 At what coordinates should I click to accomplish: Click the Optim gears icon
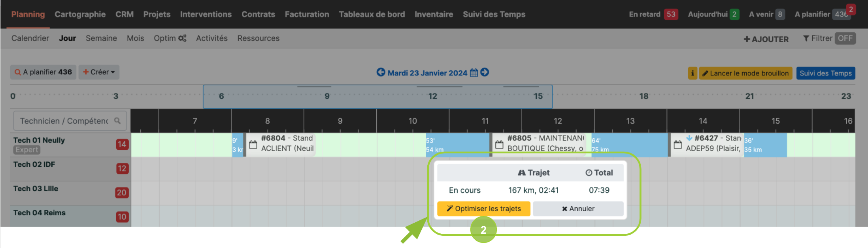point(182,38)
